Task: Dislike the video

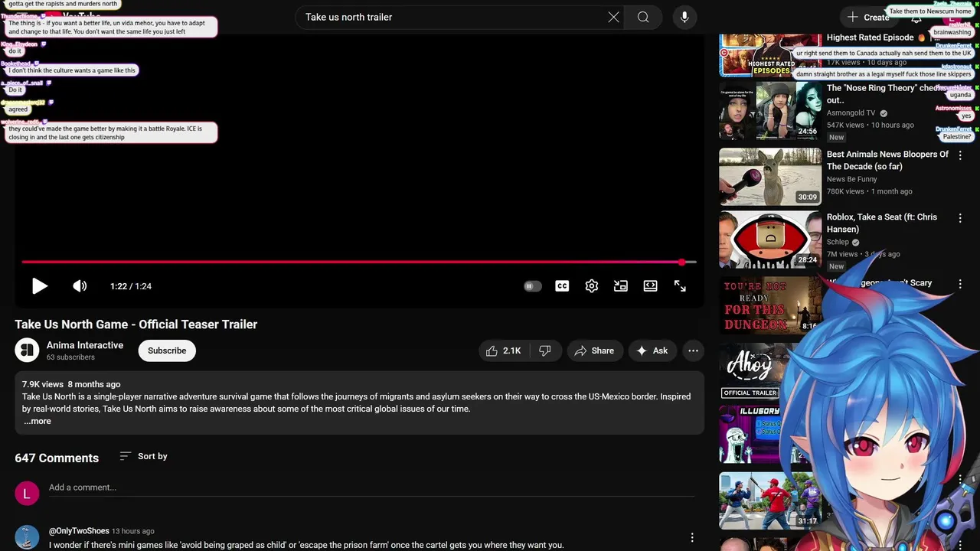Action: 545,350
